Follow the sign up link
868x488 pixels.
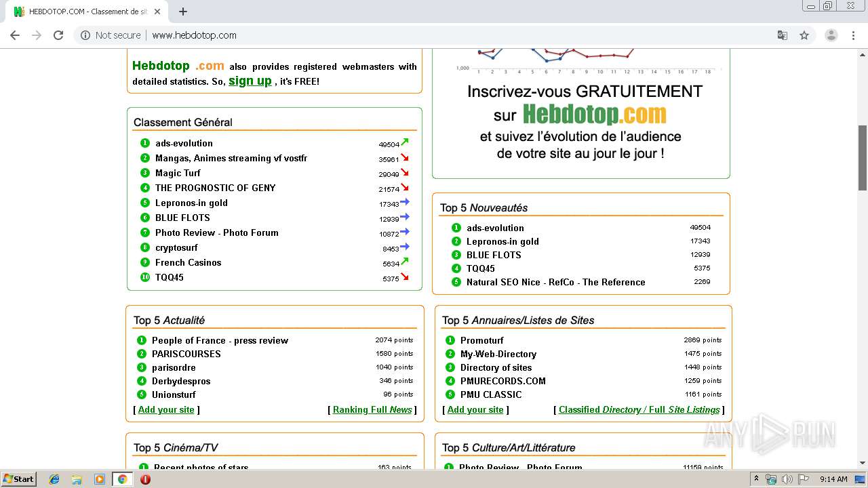point(250,81)
